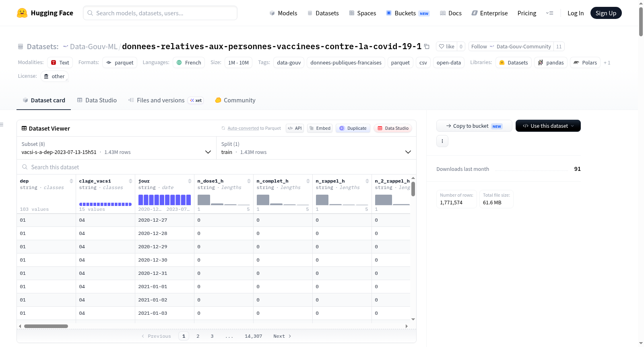Focus the 'Search this dataset' field
Screen dimensions: 644x347
coord(217,167)
